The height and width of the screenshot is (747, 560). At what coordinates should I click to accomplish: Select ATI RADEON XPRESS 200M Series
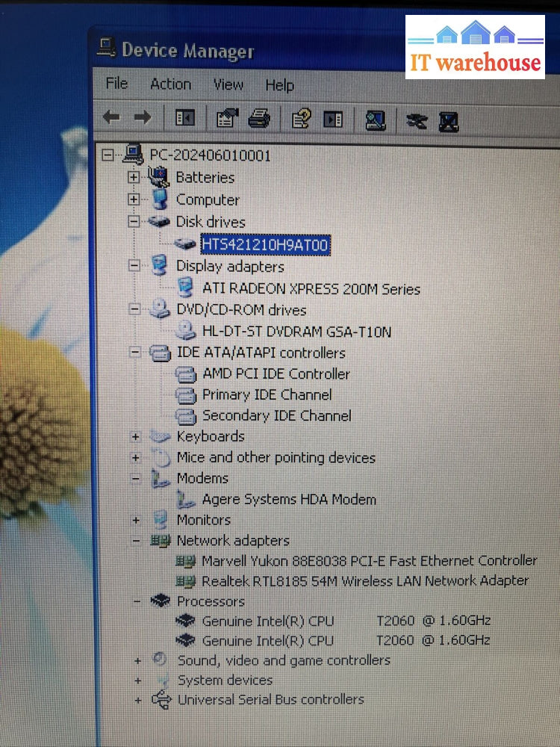tap(311, 288)
